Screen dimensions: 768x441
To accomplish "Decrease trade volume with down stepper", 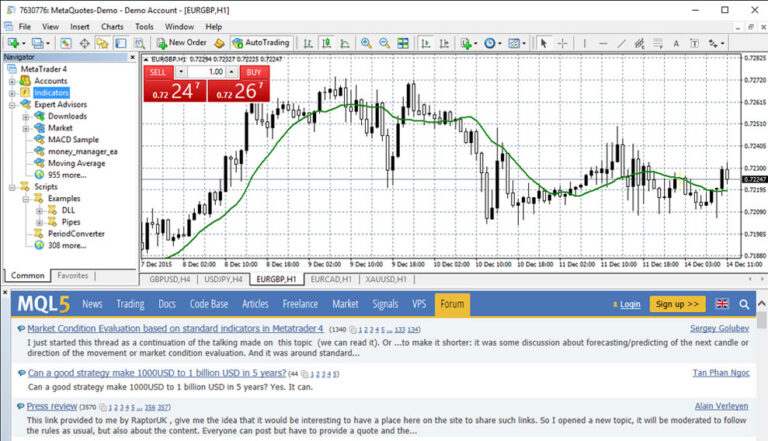I will coord(181,72).
